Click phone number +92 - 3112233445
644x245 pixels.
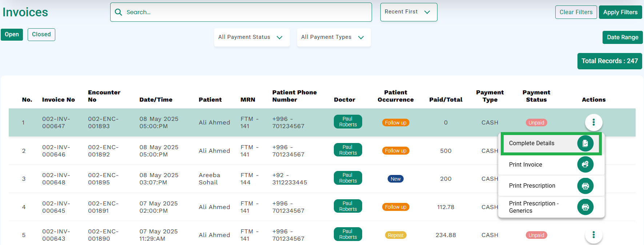click(x=290, y=179)
